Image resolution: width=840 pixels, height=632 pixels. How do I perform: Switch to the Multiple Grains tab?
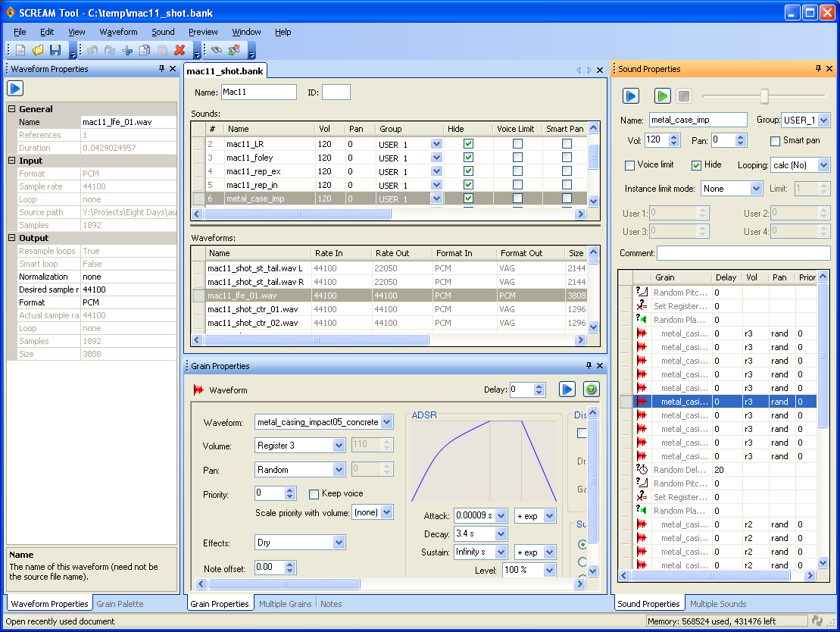[x=285, y=604]
